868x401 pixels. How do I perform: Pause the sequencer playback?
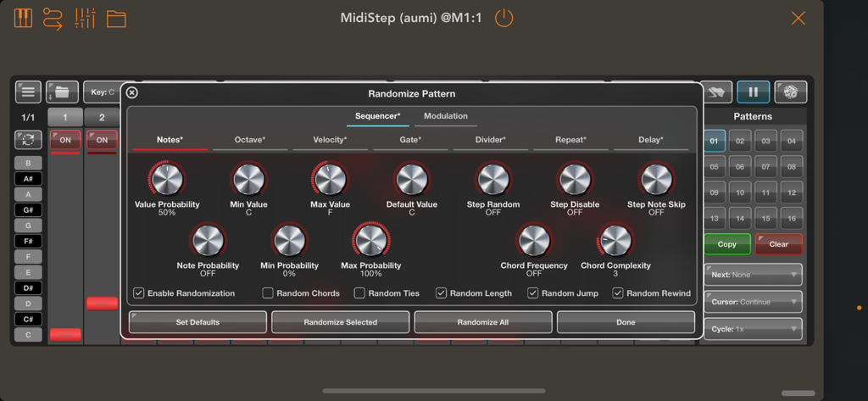click(753, 92)
